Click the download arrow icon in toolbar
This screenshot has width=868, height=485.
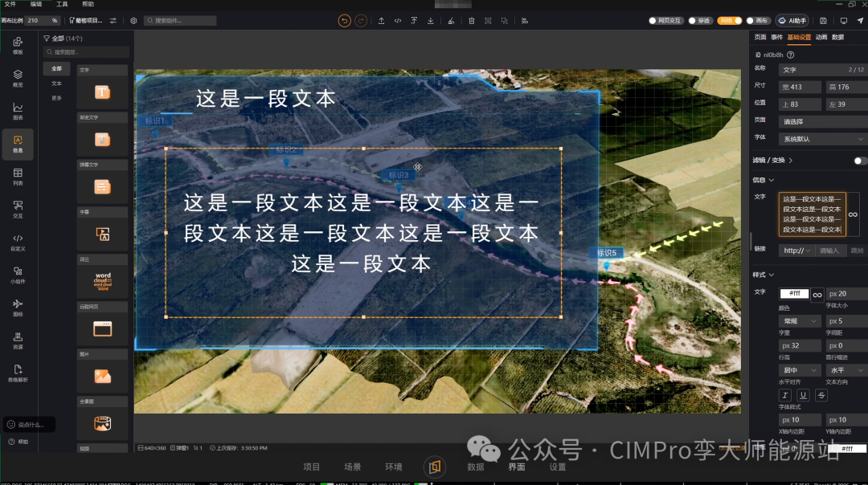430,20
